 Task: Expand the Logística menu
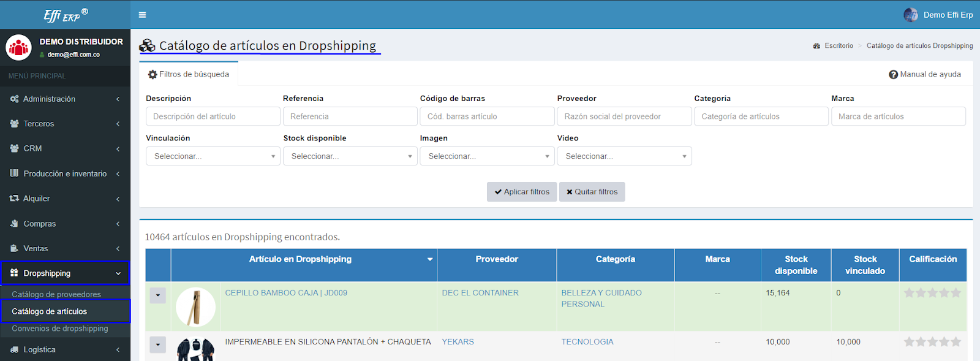coord(65,349)
